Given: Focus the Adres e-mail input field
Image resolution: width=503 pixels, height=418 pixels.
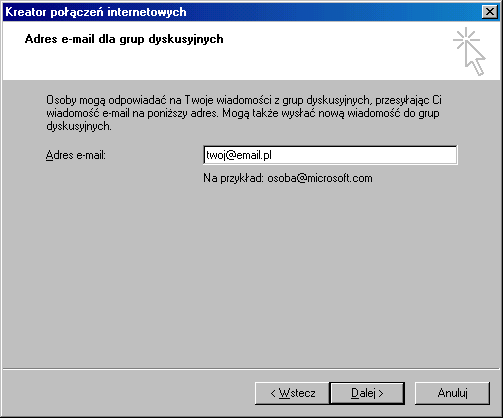Looking at the screenshot, I should (x=330, y=155).
